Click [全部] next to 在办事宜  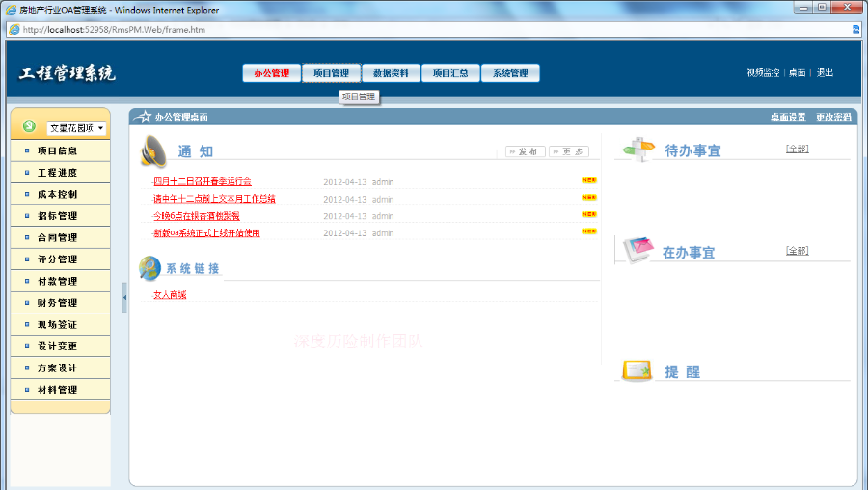point(798,251)
